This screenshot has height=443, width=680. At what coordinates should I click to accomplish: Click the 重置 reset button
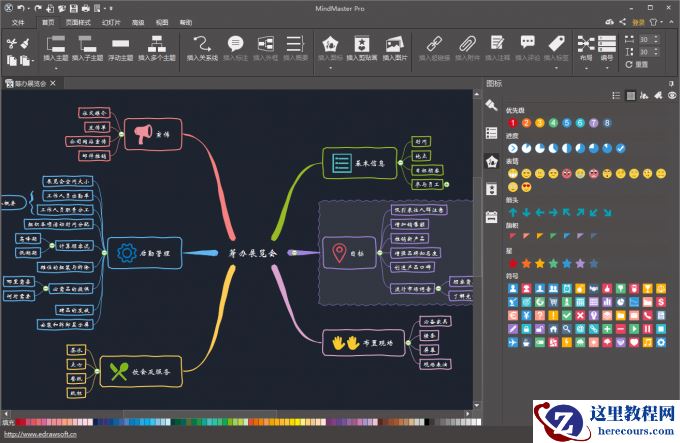639,63
